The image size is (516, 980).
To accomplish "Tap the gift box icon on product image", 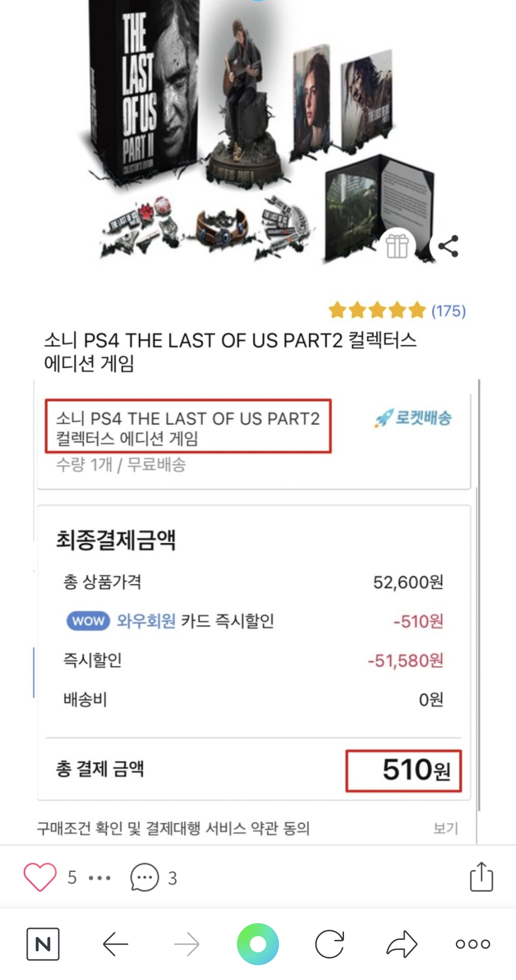I will (x=397, y=246).
